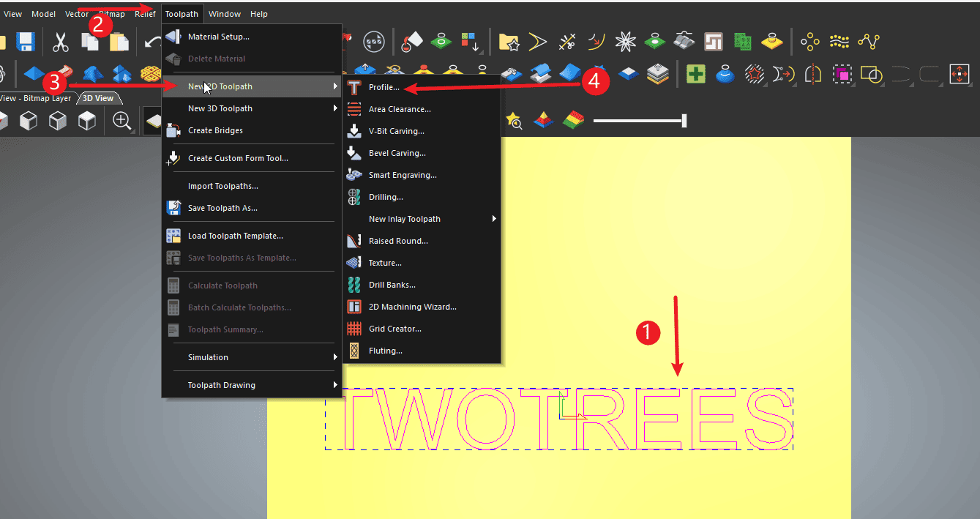Click the white slider handle in the 3D view toolbar
Image resolution: width=980 pixels, height=519 pixels.
tap(684, 121)
